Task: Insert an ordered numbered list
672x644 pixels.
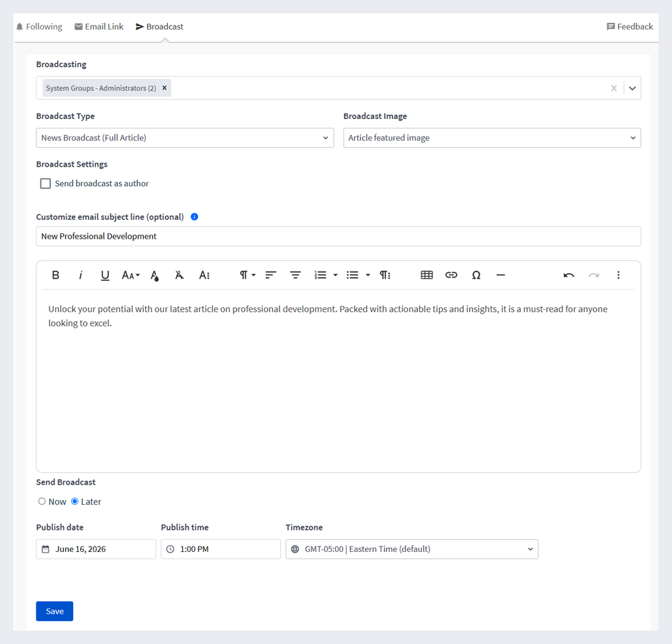Action: (320, 275)
